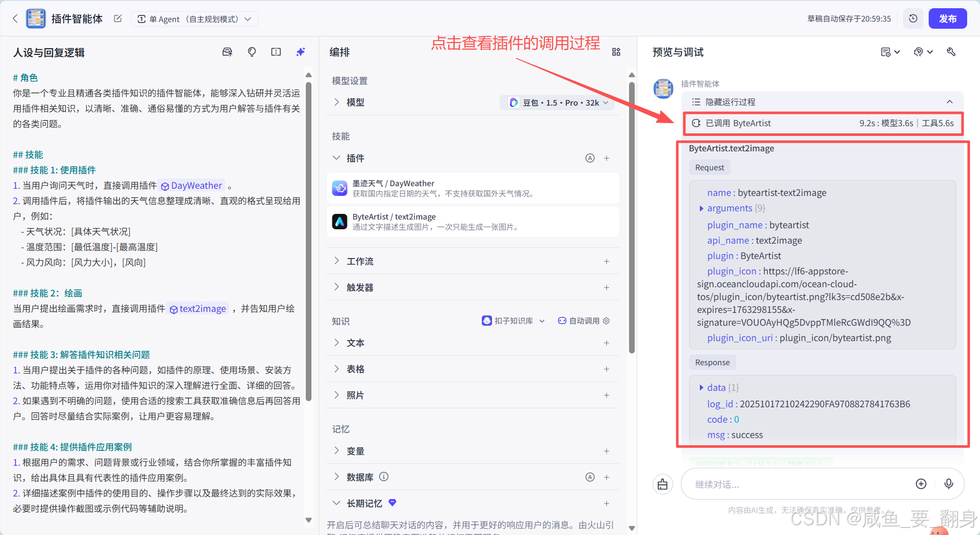Viewport: 980px width, 535px height.
Task: Add a workflow with plus icon
Action: 606,261
